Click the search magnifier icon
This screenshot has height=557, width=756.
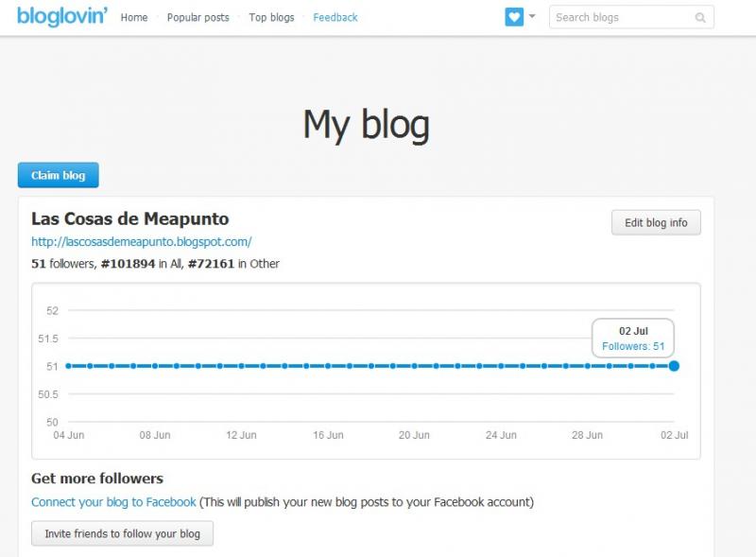(x=700, y=18)
